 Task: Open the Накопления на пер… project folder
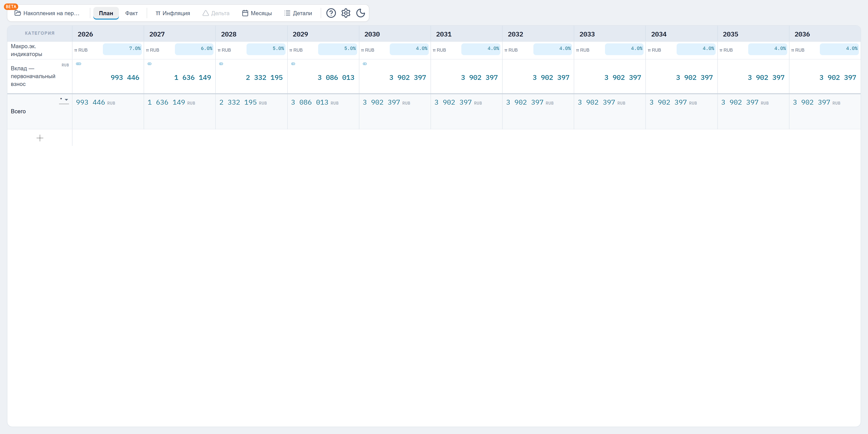coord(47,13)
